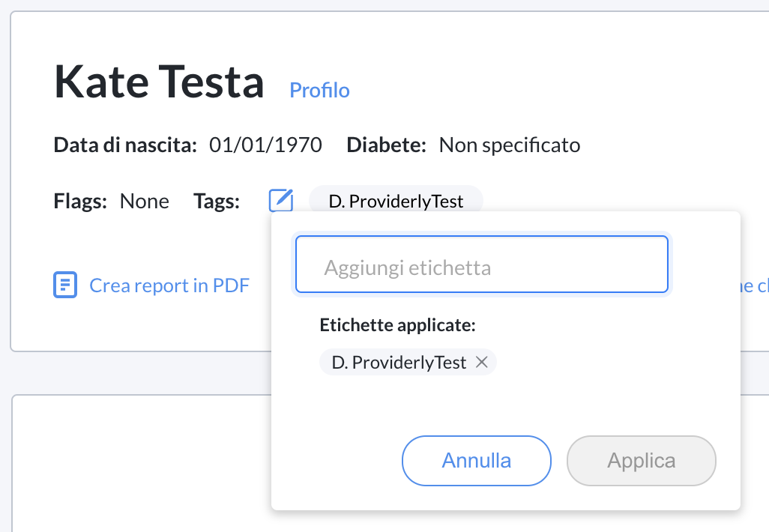Remove the applied D. ProviderlyTest tag
The image size is (769, 532).
pyautogui.click(x=482, y=363)
